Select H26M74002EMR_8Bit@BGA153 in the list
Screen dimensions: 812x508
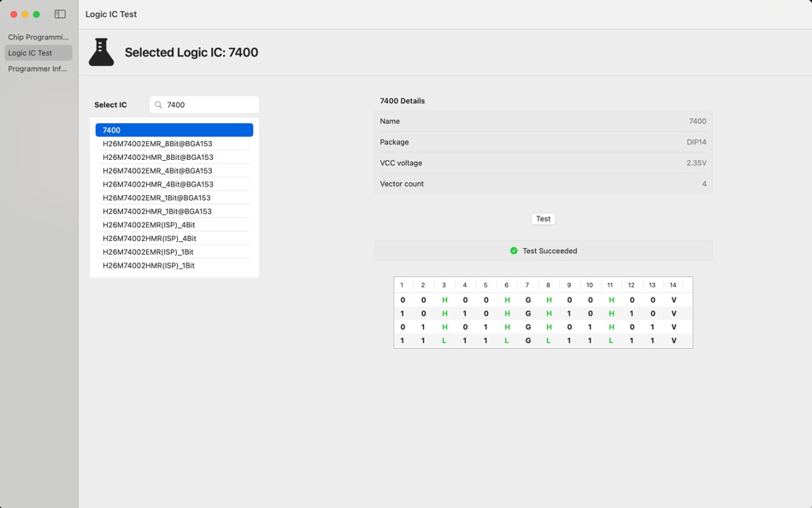(x=175, y=143)
